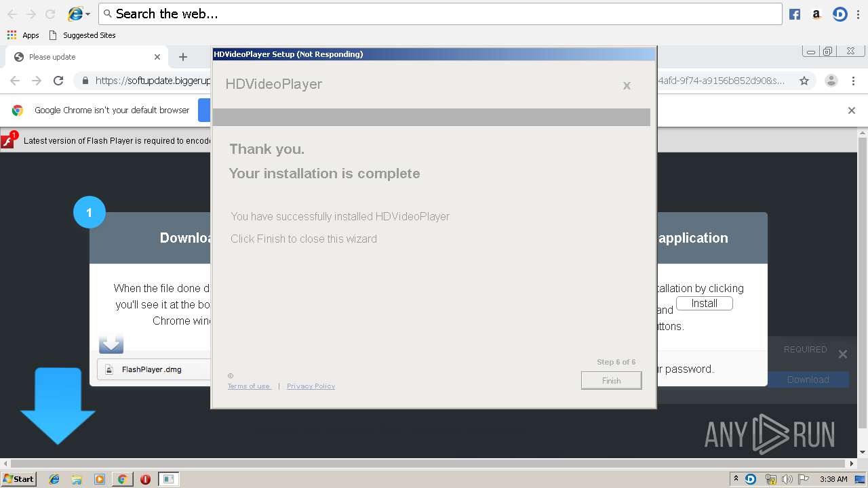The width and height of the screenshot is (868, 488).
Task: Click the FlashPlayer.dmg download item
Action: tap(153, 369)
